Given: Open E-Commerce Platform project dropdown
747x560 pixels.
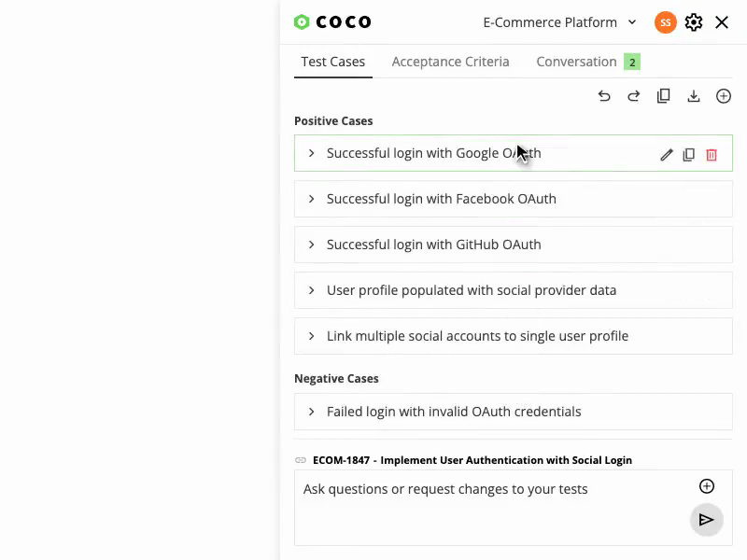Looking at the screenshot, I should pos(559,22).
